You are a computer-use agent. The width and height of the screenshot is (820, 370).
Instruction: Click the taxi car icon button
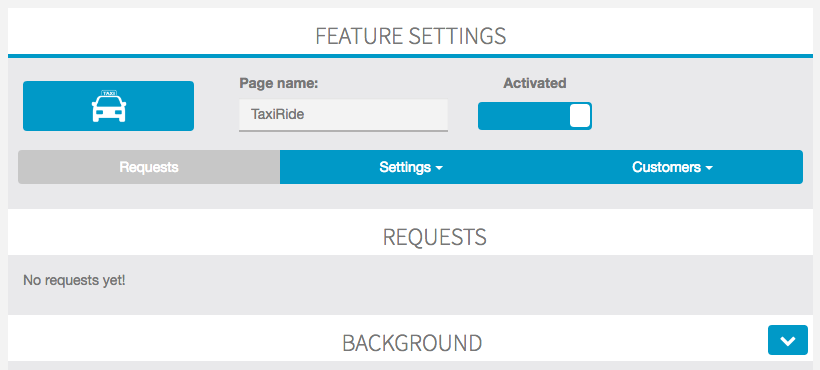tap(108, 106)
